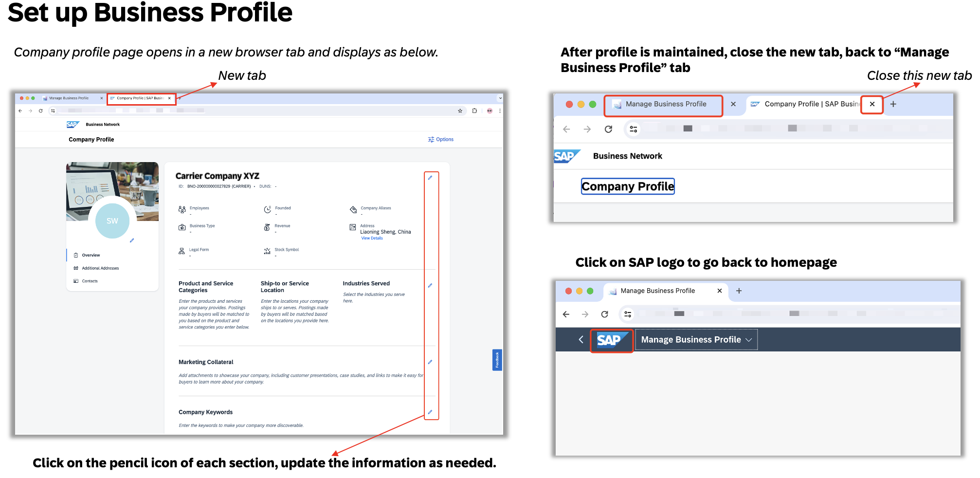980x478 pixels.
Task: Open the tab list chevron in left screenshot browser
Action: click(500, 98)
